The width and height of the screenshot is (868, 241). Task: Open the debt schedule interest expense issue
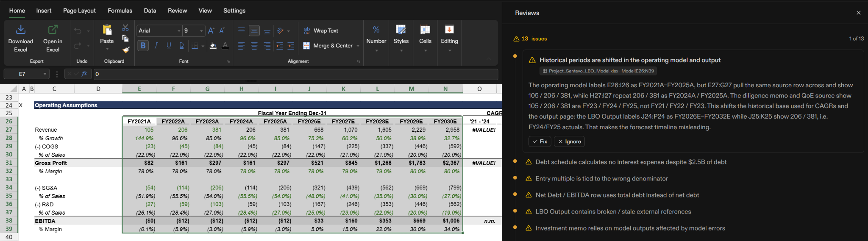[631, 162]
